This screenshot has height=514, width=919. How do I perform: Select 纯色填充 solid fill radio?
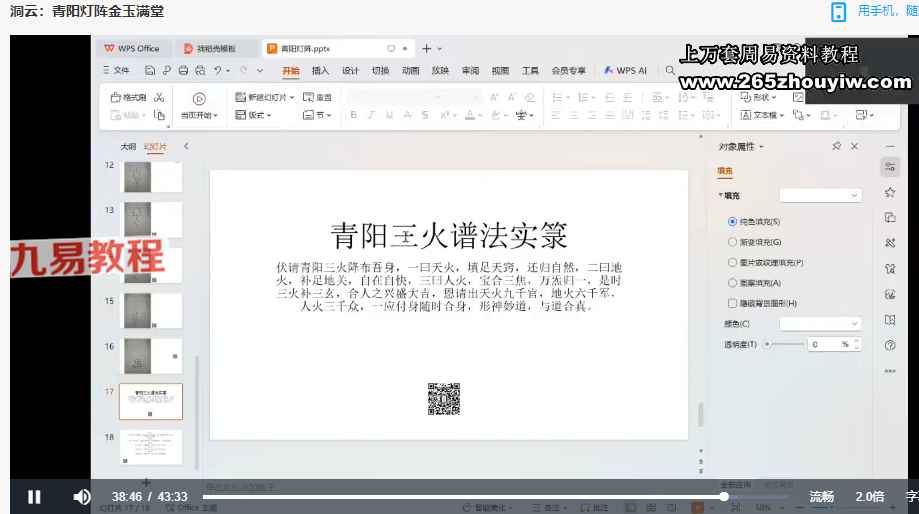(732, 222)
